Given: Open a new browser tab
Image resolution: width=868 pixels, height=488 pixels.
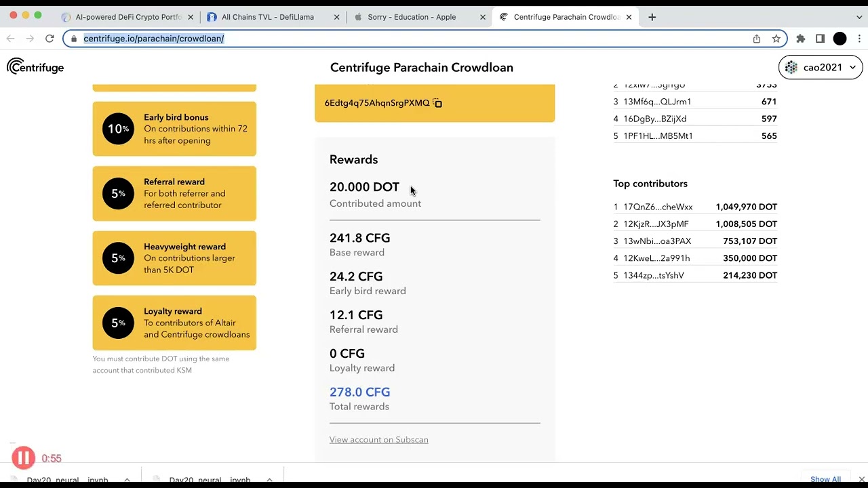Looking at the screenshot, I should pos(652,17).
